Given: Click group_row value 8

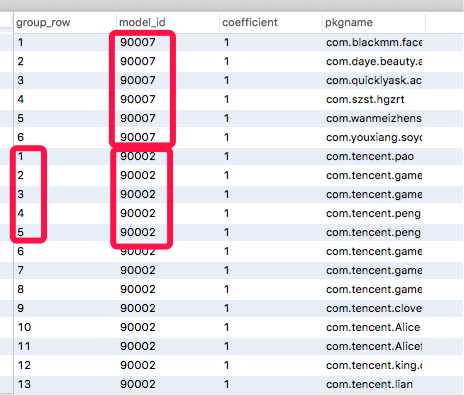Looking at the screenshot, I should click(21, 289).
